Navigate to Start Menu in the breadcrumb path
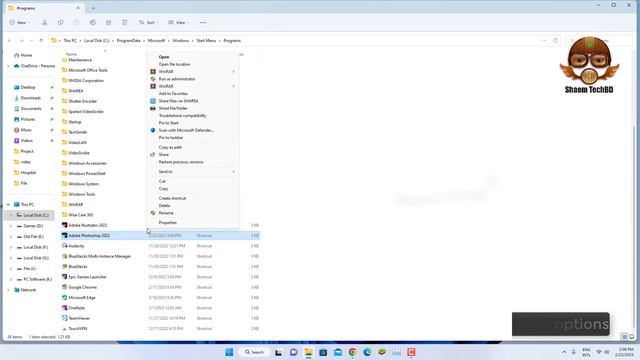 [206, 41]
